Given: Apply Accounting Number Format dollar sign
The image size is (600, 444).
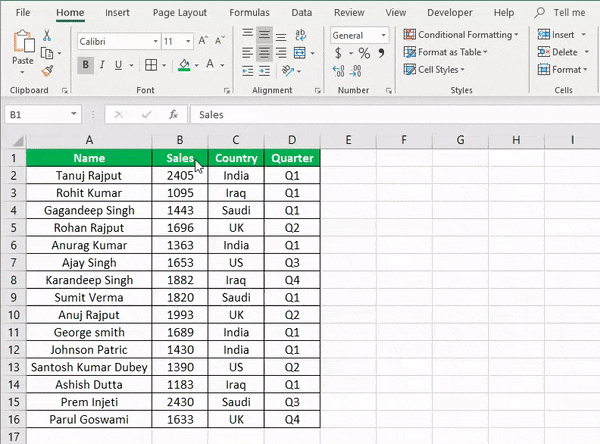Looking at the screenshot, I should point(338,53).
